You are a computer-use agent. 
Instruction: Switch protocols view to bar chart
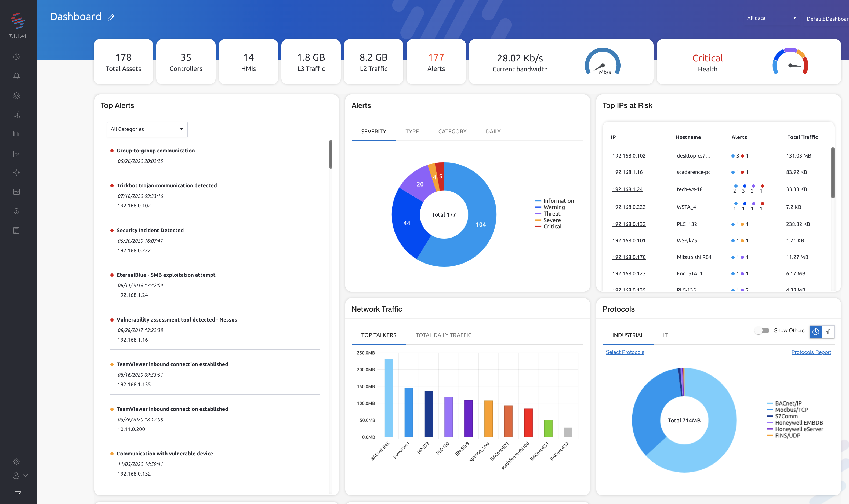click(x=828, y=332)
